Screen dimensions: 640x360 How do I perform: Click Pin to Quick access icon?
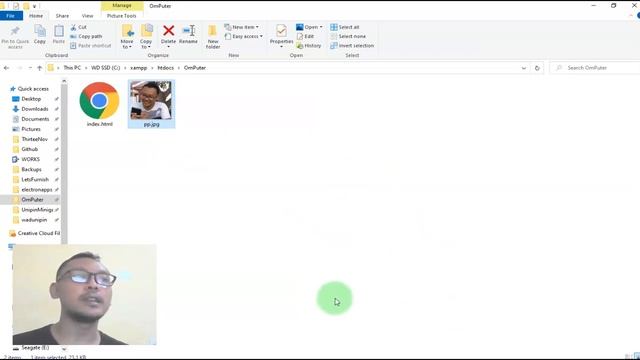coord(15,31)
